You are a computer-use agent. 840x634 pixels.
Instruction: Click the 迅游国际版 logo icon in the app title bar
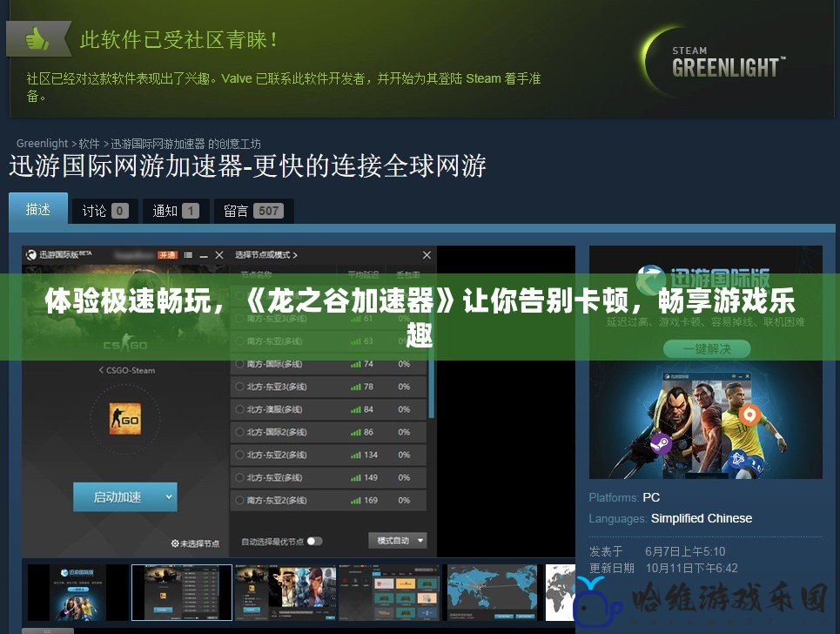tap(31, 255)
